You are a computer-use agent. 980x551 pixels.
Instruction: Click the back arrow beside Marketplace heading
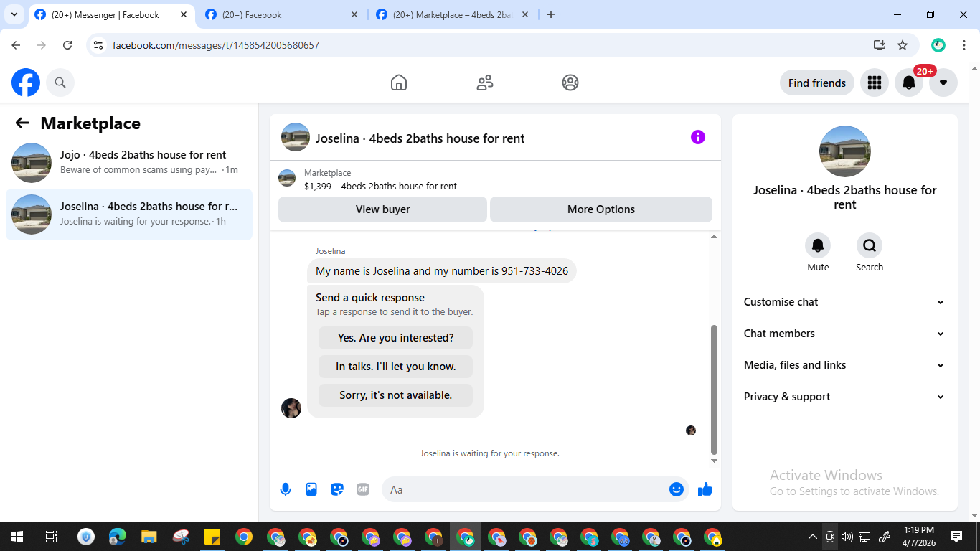click(x=22, y=123)
